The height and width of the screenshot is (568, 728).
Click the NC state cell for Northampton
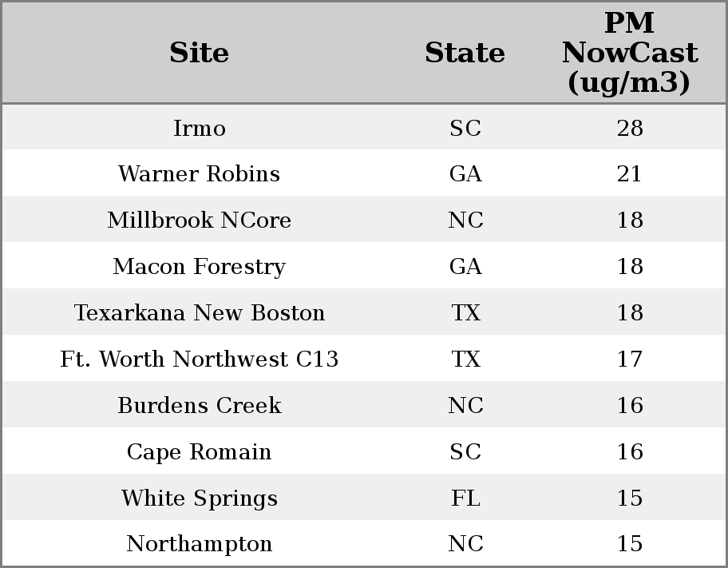click(x=465, y=544)
